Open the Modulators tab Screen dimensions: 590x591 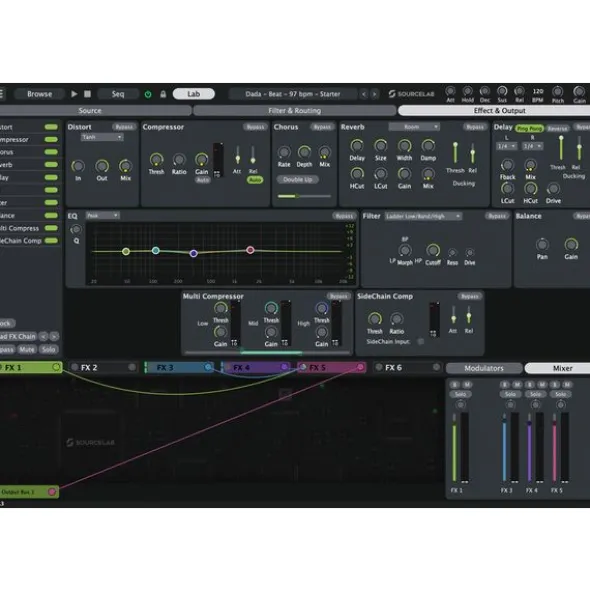click(484, 368)
